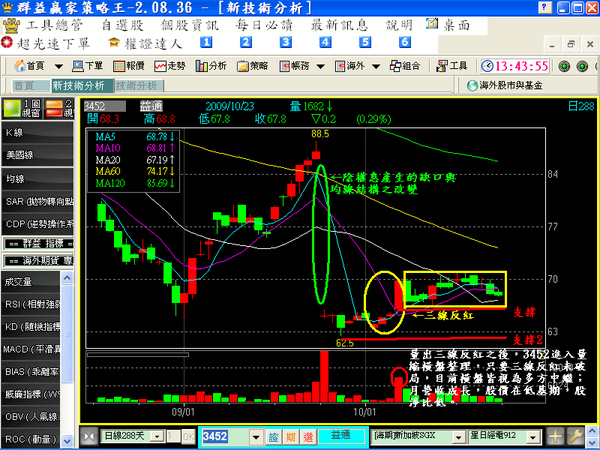Open the 每日必讀 menu

(264, 25)
